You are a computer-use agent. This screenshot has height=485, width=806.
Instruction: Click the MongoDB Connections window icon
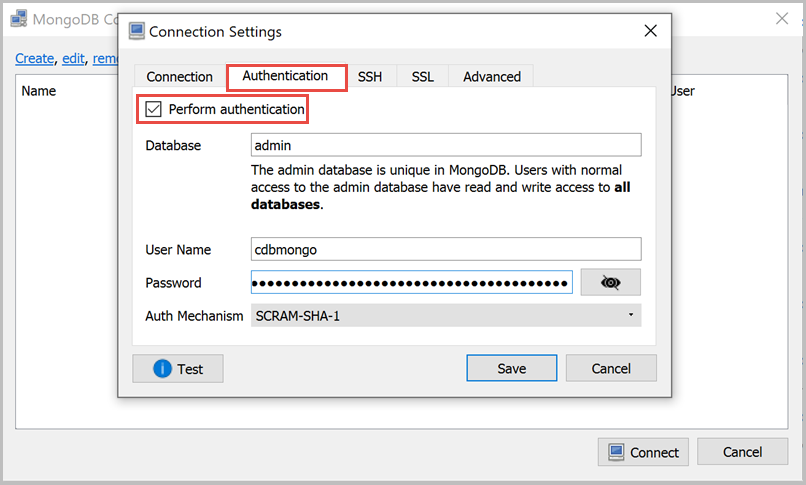18,19
